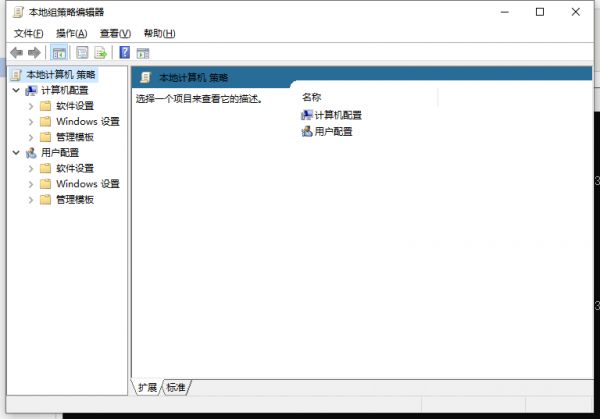Toggle the show/hide console tree icon
600x419 pixels.
60,53
